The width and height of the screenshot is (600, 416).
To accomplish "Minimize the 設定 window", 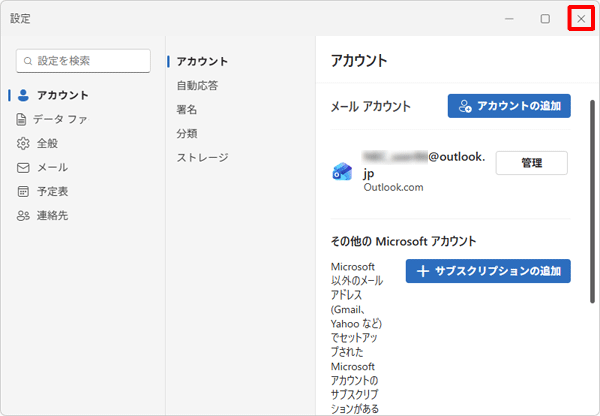I will pyautogui.click(x=509, y=18).
